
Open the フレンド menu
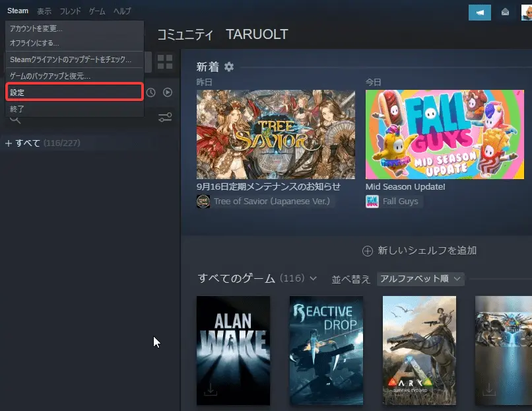(70, 11)
